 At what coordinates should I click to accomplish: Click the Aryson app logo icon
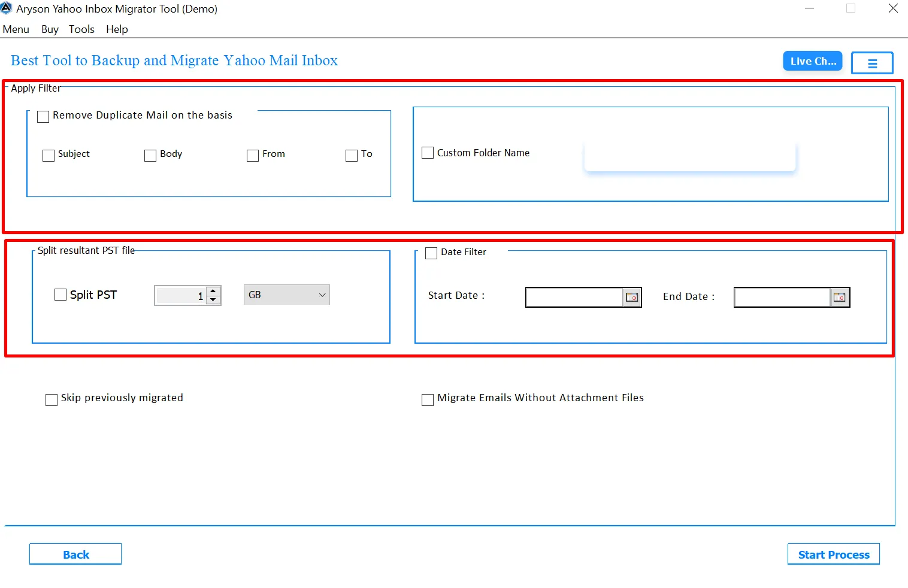(x=6, y=8)
